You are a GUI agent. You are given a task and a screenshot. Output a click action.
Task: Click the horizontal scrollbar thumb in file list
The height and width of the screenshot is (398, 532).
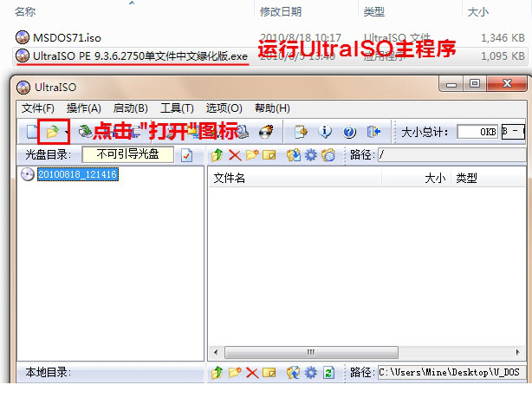click(x=311, y=353)
